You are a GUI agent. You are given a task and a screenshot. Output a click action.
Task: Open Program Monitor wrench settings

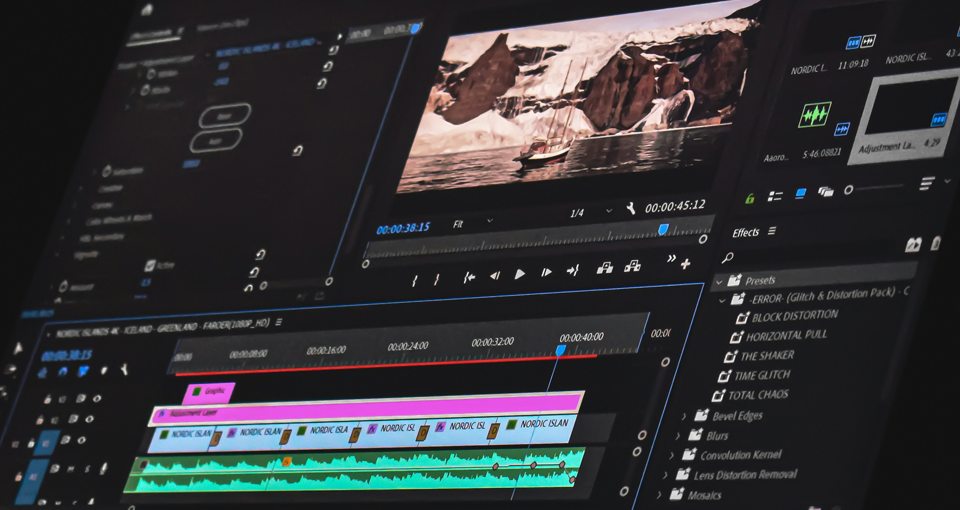630,209
